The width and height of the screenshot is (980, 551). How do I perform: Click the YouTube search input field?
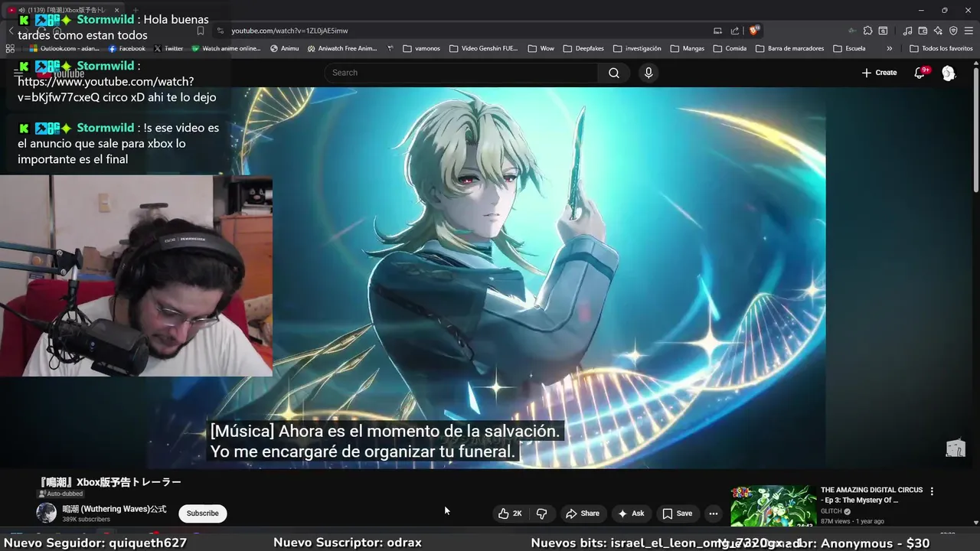[461, 73]
